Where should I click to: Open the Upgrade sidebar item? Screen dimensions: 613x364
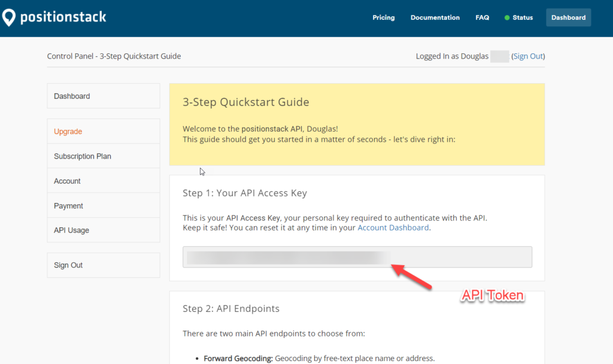tap(104, 131)
